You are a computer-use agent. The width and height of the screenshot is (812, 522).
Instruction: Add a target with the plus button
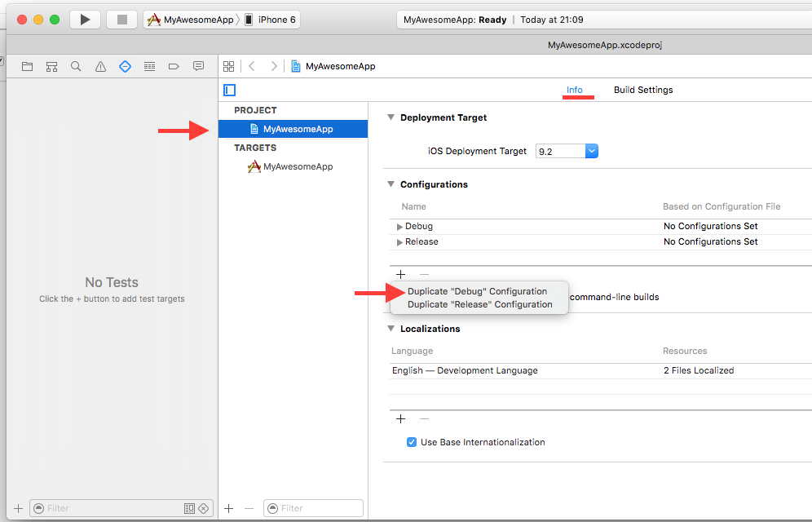228,508
